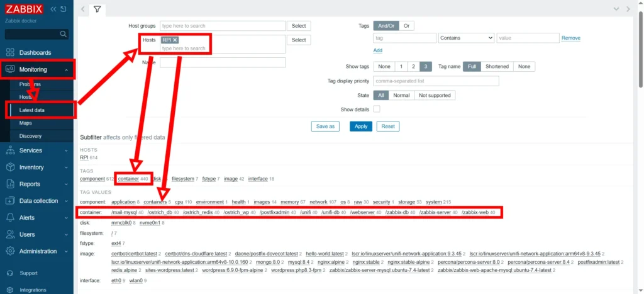Click the Reset filter button
This screenshot has height=294, width=644.
388,126
